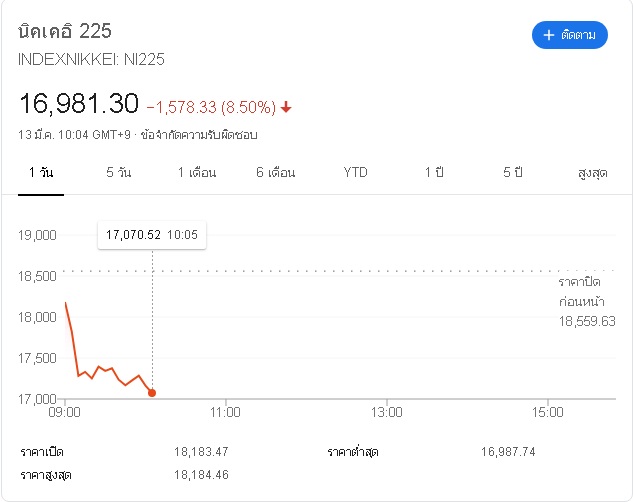
Task: Click the red endpoint dot on the chart
Action: click(152, 393)
